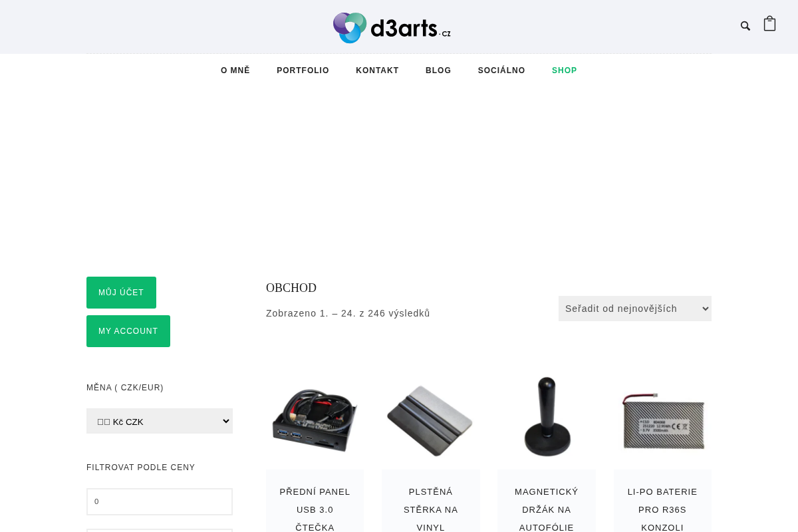Open the PLSTĚNÁ STĚRKA NA VINYL link

coord(431,509)
